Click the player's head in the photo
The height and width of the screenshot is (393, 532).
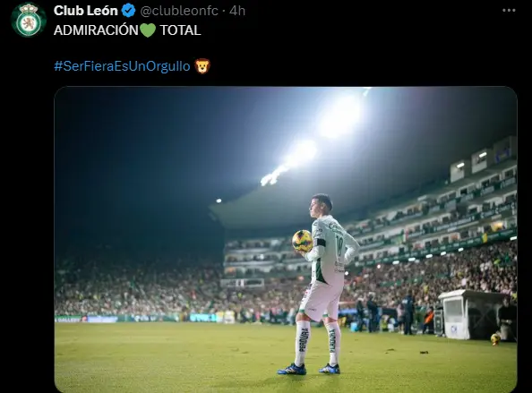321,204
